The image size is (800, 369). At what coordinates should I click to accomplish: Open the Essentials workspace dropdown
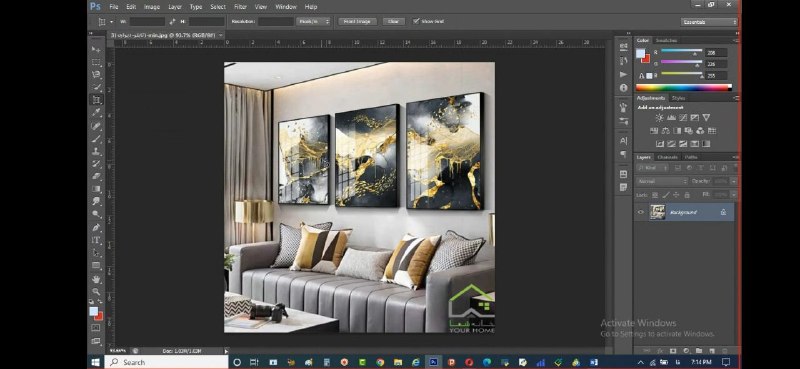(x=709, y=22)
